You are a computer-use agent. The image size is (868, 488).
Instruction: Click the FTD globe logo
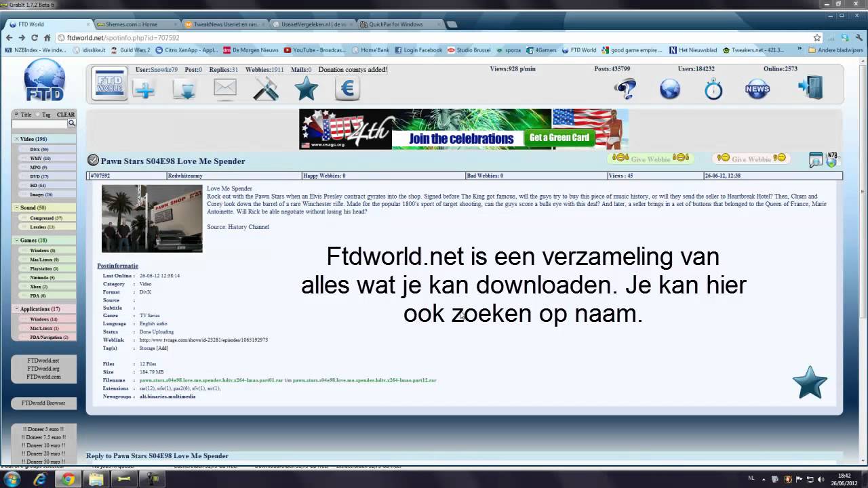pos(45,81)
